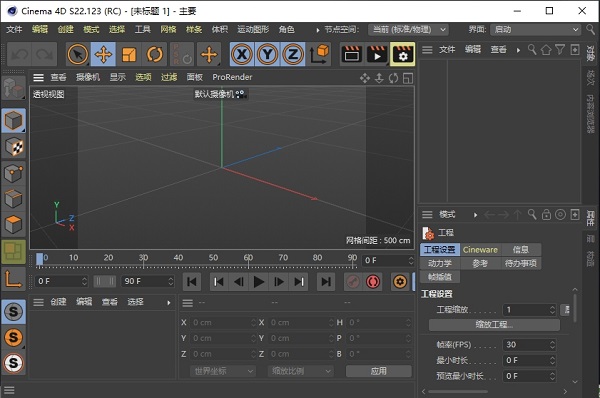Enable the Axis mode L-shaped icon

(x=14, y=279)
